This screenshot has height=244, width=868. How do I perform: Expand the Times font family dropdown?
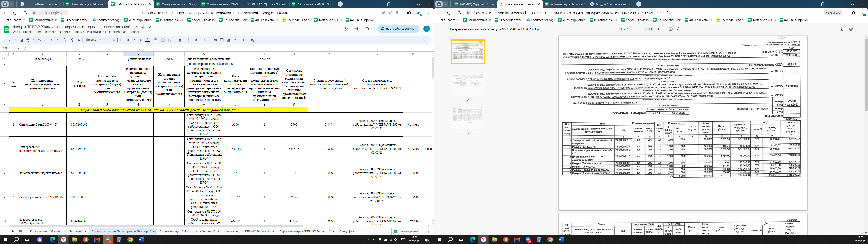click(x=93, y=40)
